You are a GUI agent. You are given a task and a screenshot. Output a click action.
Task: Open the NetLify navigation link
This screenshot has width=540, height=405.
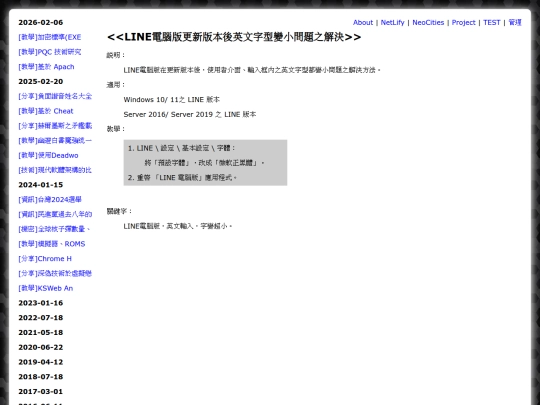392,22
